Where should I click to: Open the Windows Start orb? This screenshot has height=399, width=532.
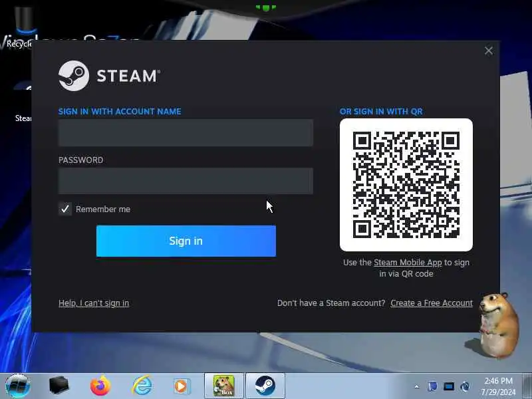click(x=18, y=386)
